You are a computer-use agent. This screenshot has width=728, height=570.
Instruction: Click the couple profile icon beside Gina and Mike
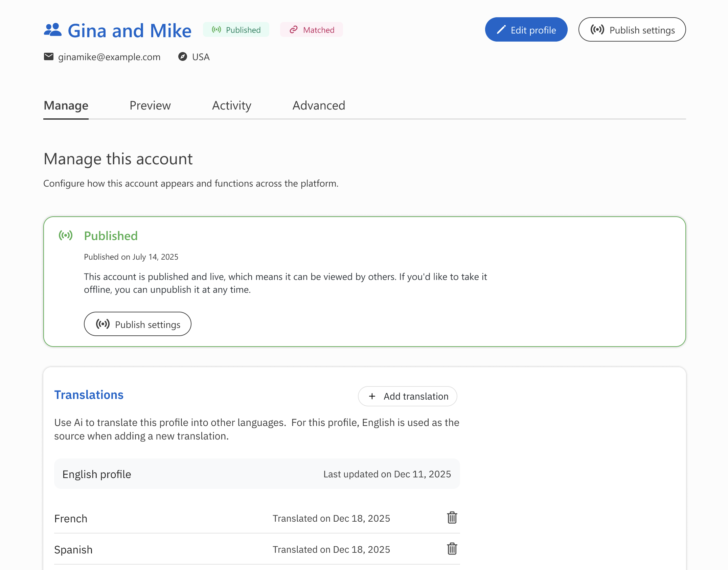click(52, 30)
